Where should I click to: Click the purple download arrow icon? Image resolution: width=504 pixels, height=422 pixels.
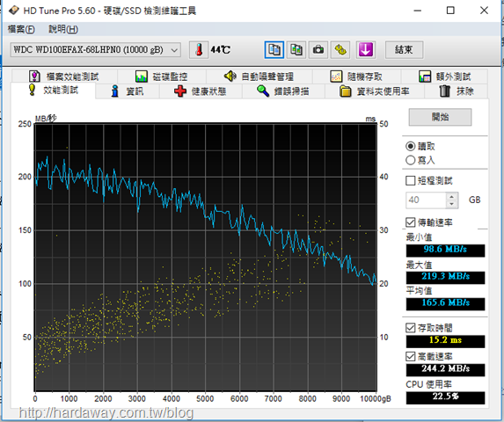point(366,50)
